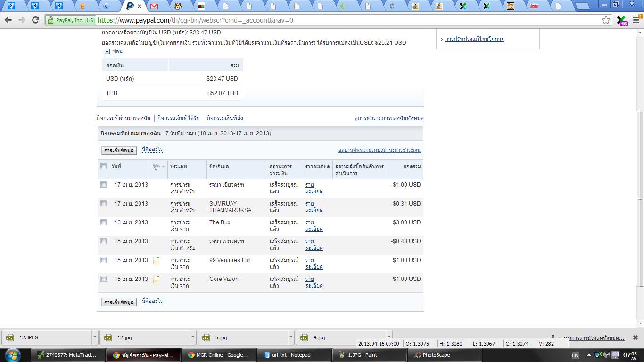Close the downloads bar
This screenshot has height=362, width=644.
point(636,337)
